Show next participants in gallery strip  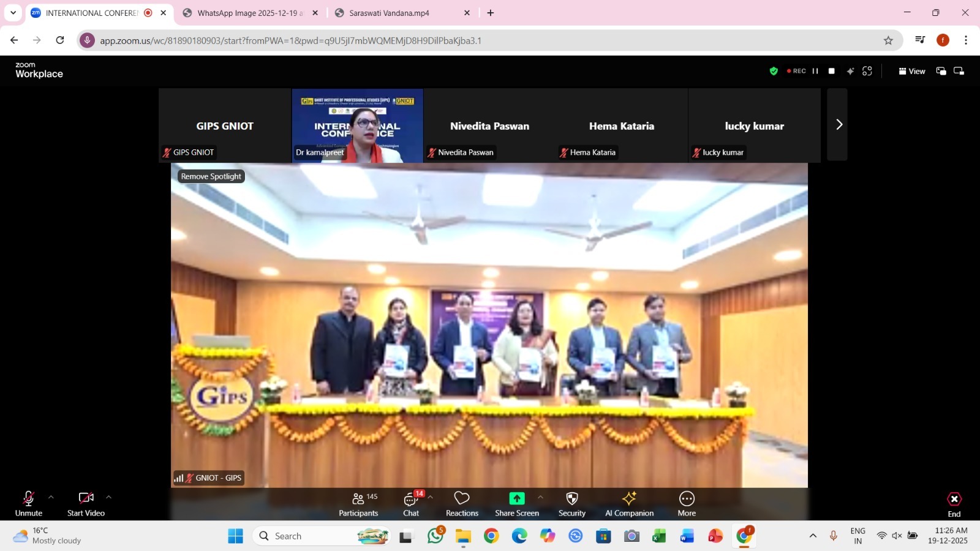coord(839,125)
